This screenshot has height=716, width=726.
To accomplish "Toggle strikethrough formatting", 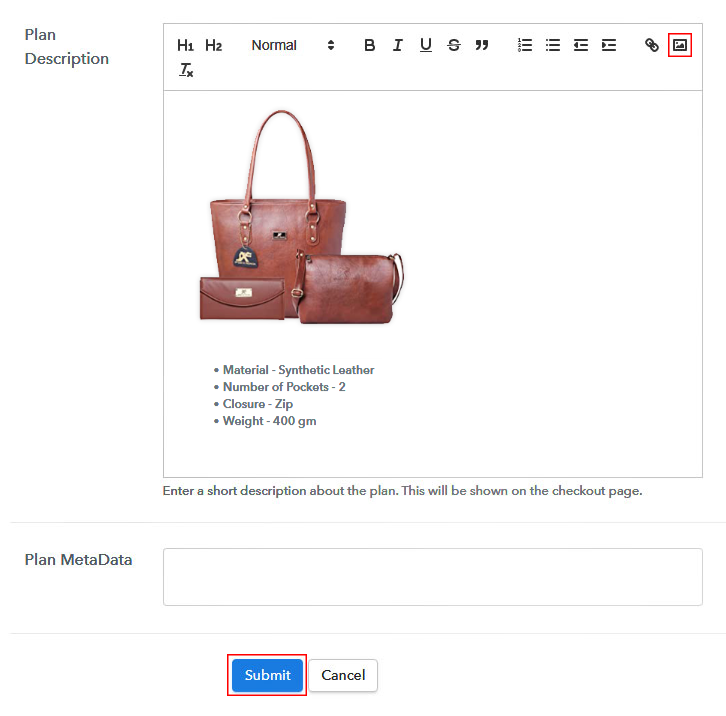I will 454,45.
